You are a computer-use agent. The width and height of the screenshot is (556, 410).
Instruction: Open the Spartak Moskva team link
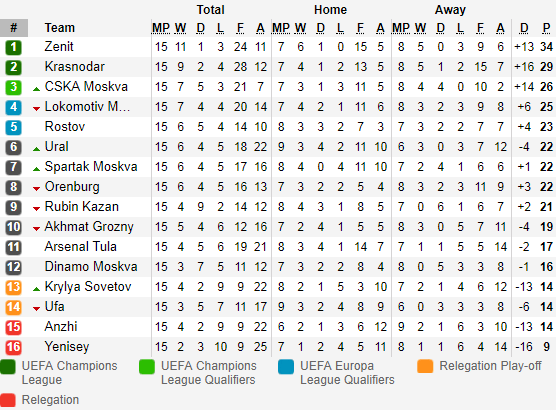point(91,167)
